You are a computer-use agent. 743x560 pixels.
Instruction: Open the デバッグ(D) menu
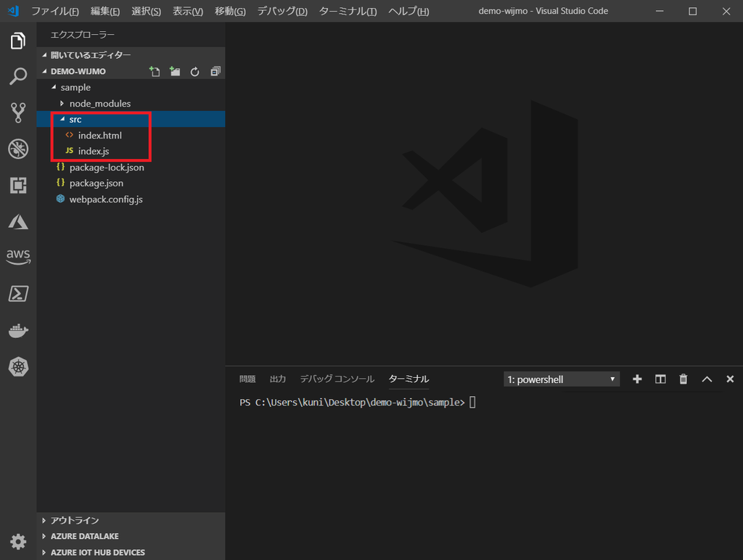tap(282, 11)
